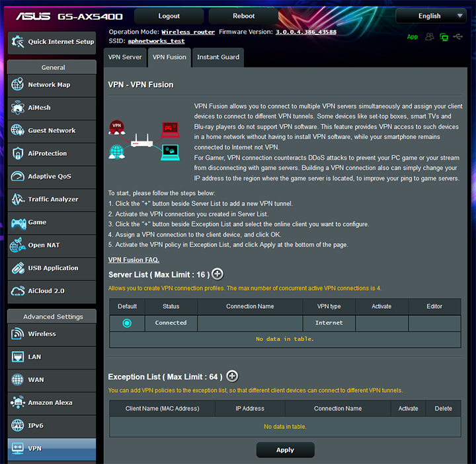The image size is (476, 464).
Task: Click the USB status icon at top right
Action: click(458, 37)
